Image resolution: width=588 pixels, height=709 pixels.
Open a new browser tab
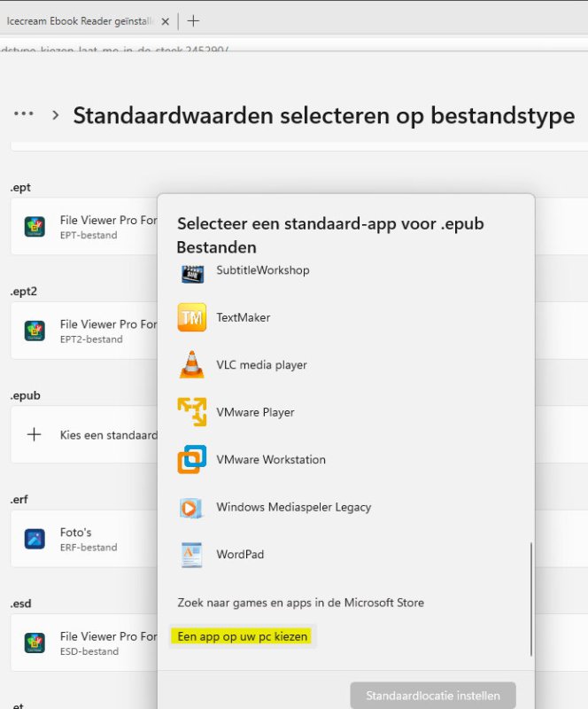pos(193,19)
